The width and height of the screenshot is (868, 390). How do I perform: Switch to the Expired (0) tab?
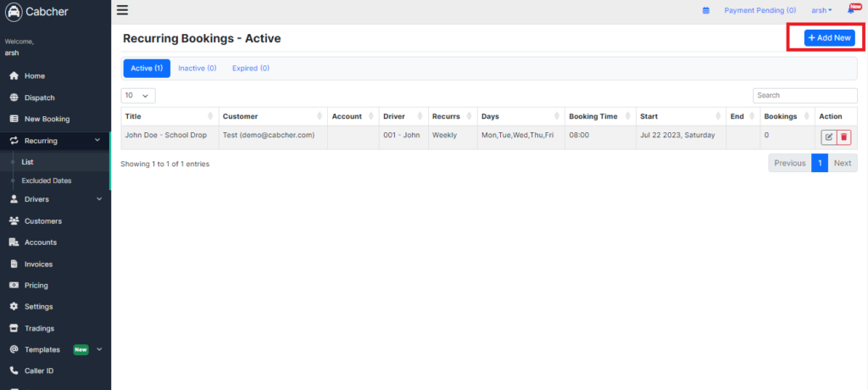(251, 68)
